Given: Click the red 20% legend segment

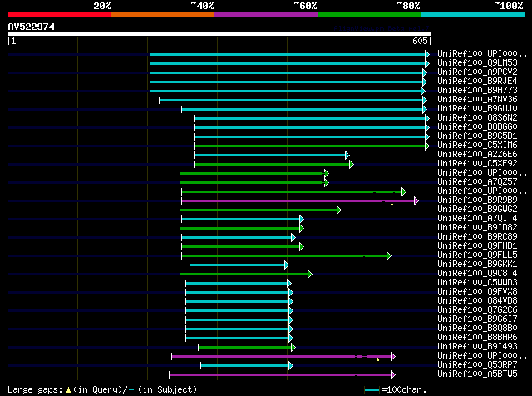Looking at the screenshot, I should 60,15.
